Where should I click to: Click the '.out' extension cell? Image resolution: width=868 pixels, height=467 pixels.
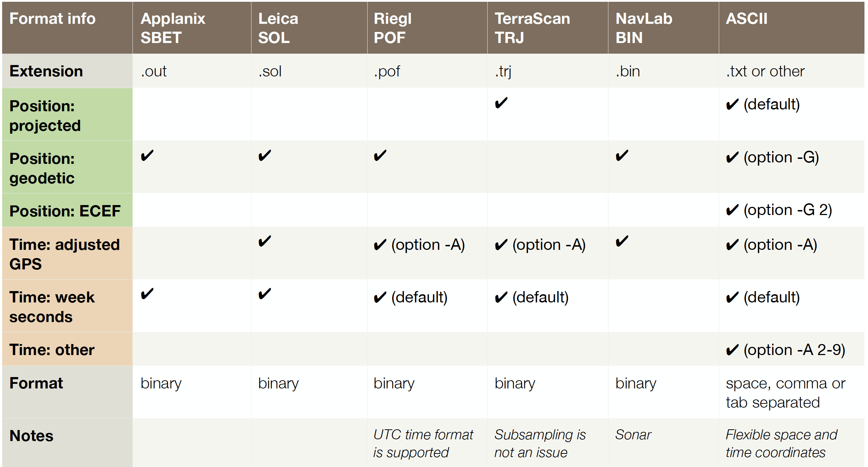tap(192, 71)
